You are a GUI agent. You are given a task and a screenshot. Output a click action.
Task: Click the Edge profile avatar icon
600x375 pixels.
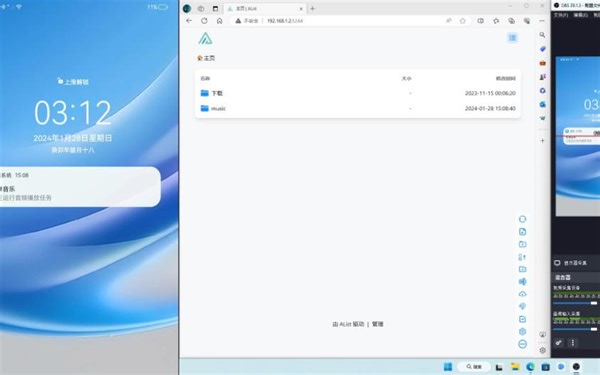pyautogui.click(x=187, y=8)
